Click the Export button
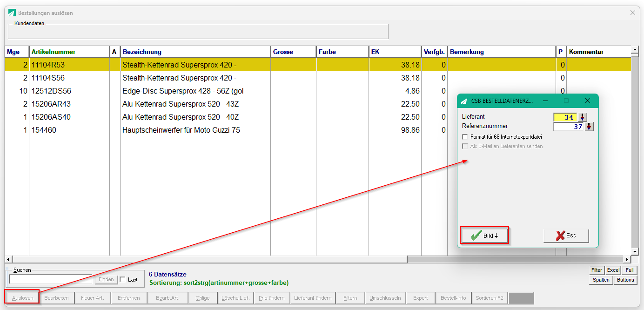 pyautogui.click(x=421, y=298)
